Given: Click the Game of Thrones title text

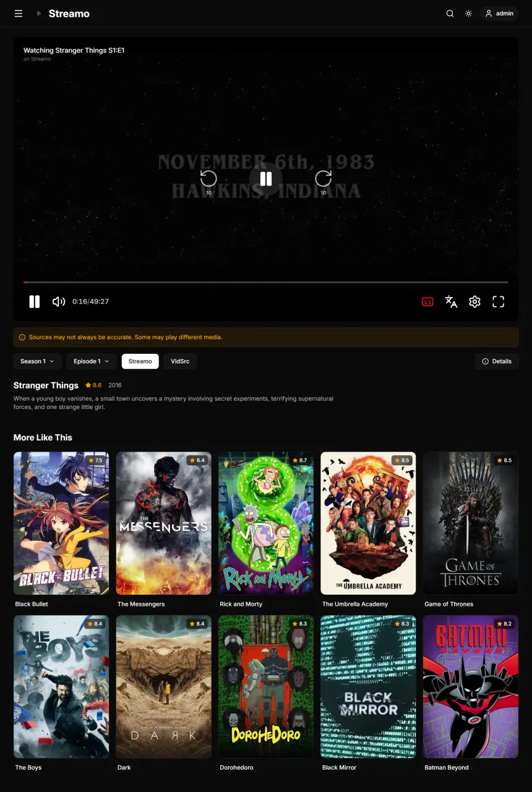Looking at the screenshot, I should 448,604.
